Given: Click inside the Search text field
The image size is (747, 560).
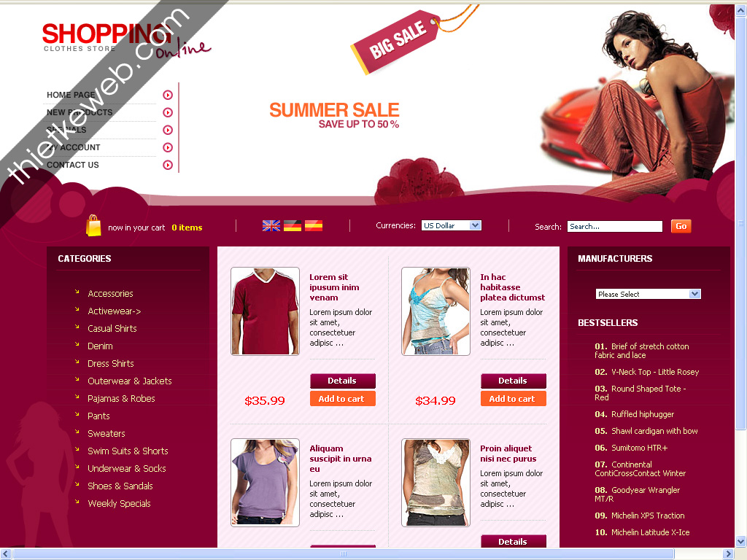Looking at the screenshot, I should pyautogui.click(x=614, y=227).
